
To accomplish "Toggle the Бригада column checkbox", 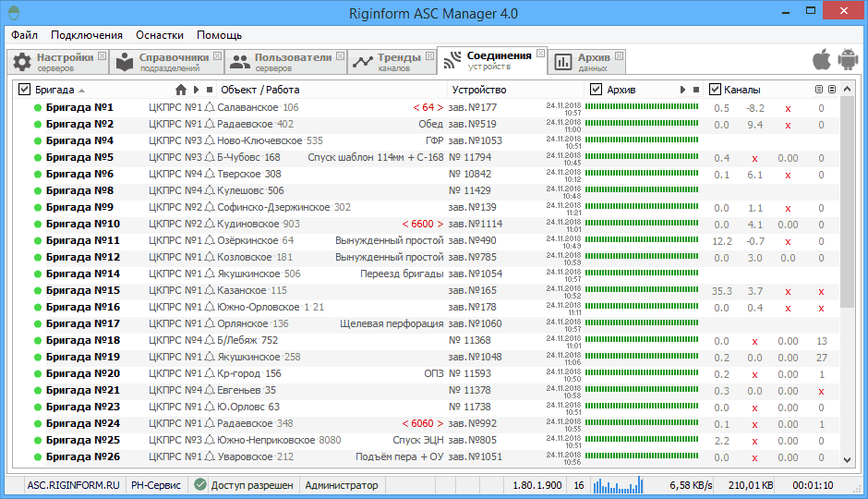I will (x=25, y=90).
